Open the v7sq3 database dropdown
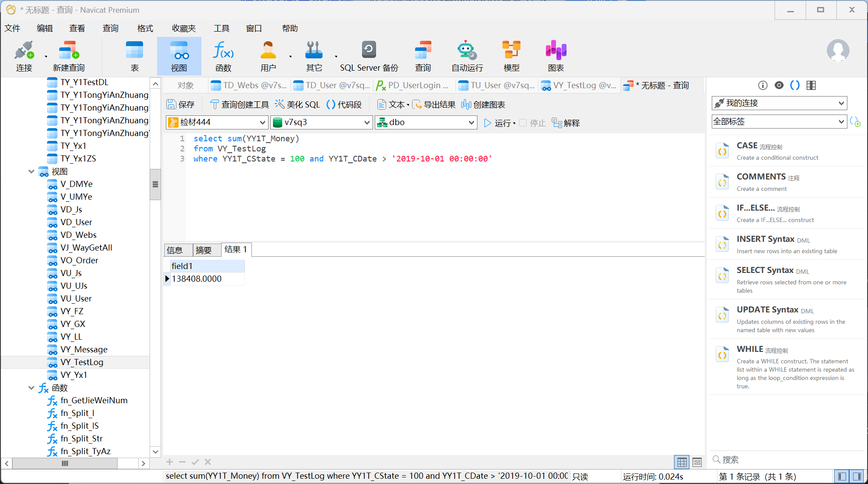868x484 pixels. tap(367, 122)
